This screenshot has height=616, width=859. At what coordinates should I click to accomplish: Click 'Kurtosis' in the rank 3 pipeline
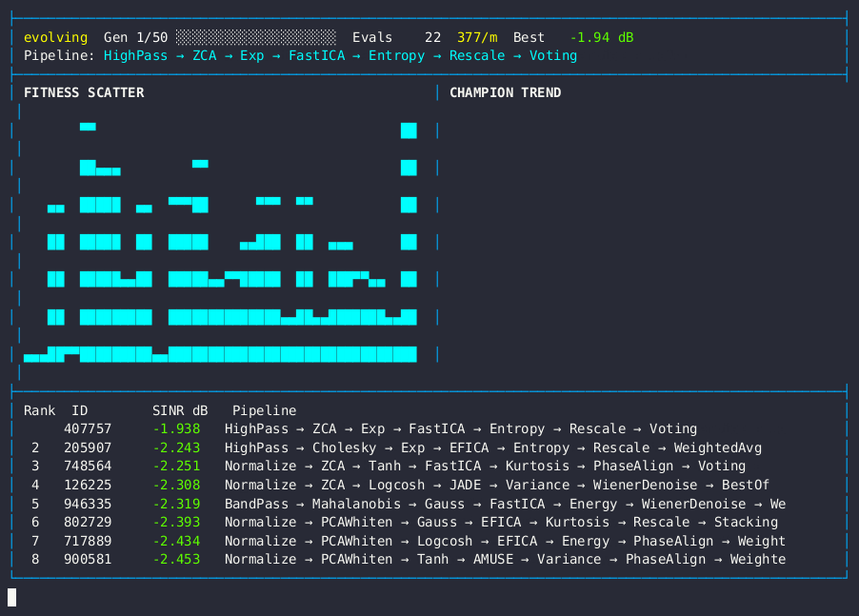coord(537,466)
